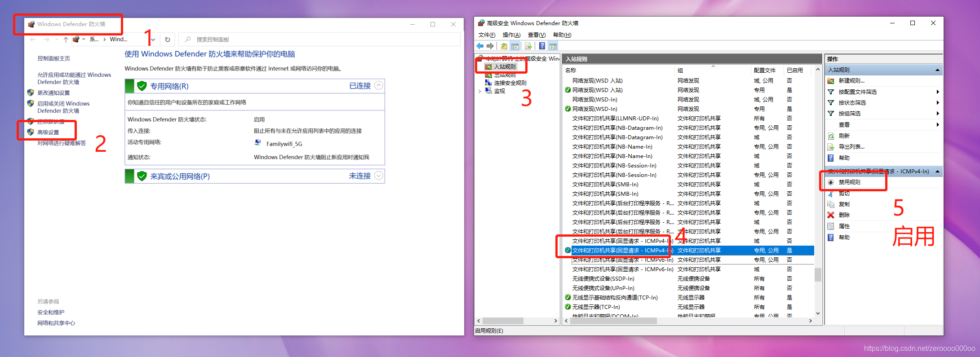This screenshot has height=357, width=980.
Task: Select 连接安全规则 in the console tree
Action: 510,83
